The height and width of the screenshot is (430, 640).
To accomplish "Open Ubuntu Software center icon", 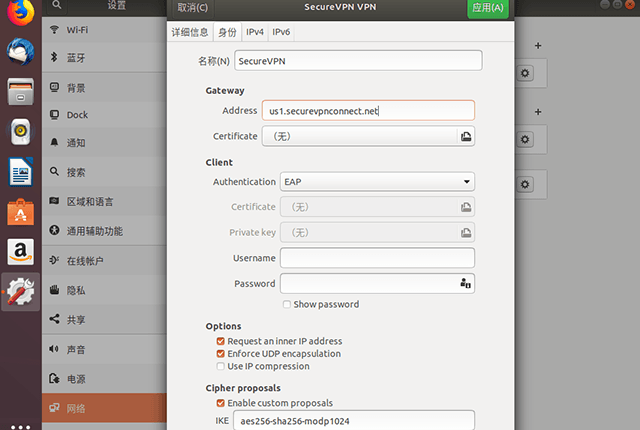I will [20, 212].
